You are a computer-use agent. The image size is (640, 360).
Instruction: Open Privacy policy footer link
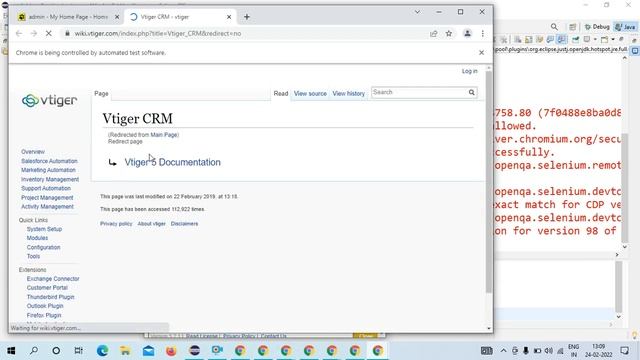tap(116, 224)
